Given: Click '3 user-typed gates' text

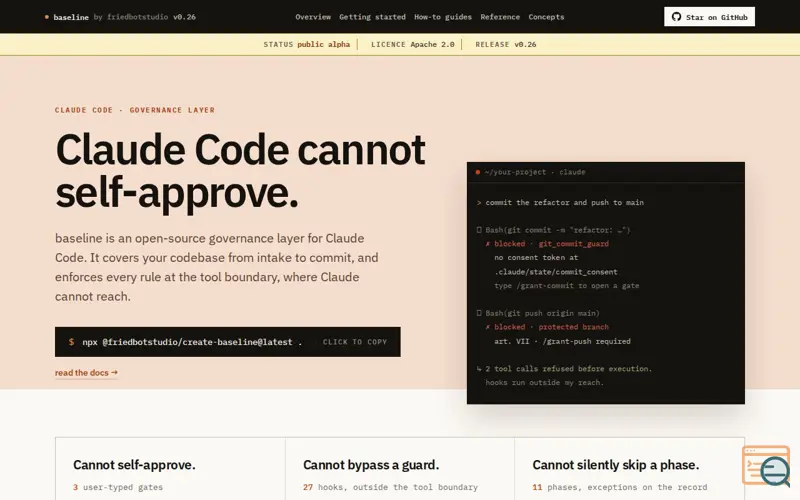Looking at the screenshot, I should point(118,487).
